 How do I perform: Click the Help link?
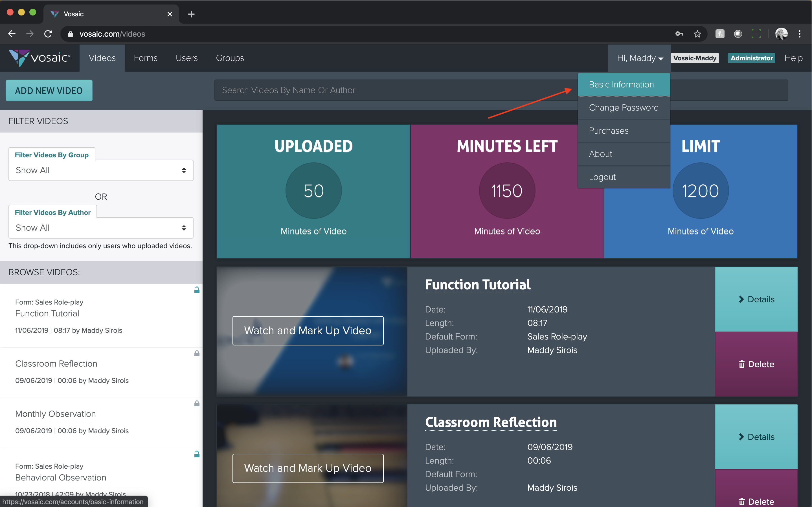tap(793, 58)
